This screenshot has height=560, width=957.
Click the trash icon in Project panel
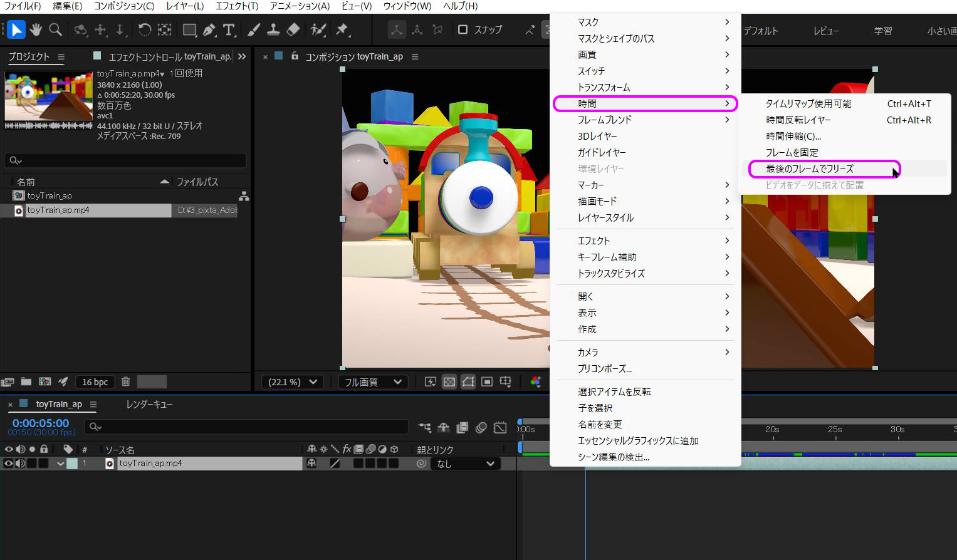125,381
